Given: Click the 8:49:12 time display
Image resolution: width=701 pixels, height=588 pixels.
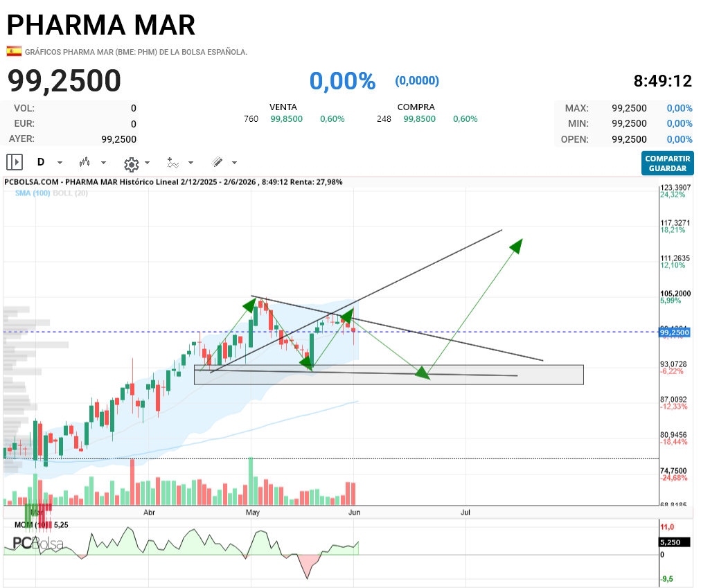Looking at the screenshot, I should pyautogui.click(x=662, y=81).
